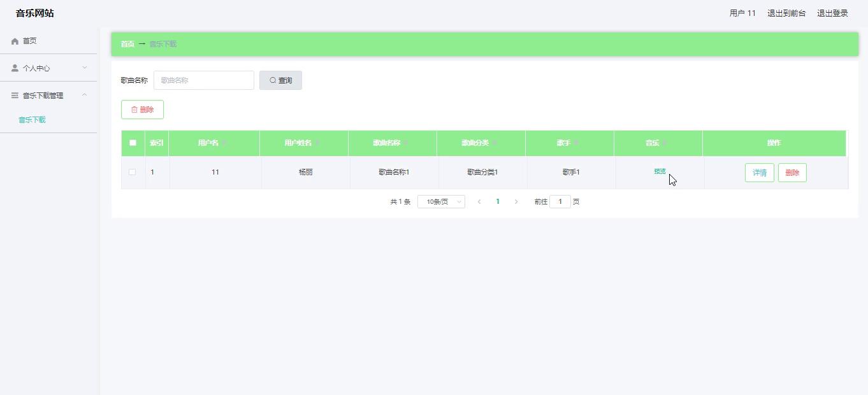Click the 首页 breadcrumb link
Viewport: 868px width, 395px height.
127,44
